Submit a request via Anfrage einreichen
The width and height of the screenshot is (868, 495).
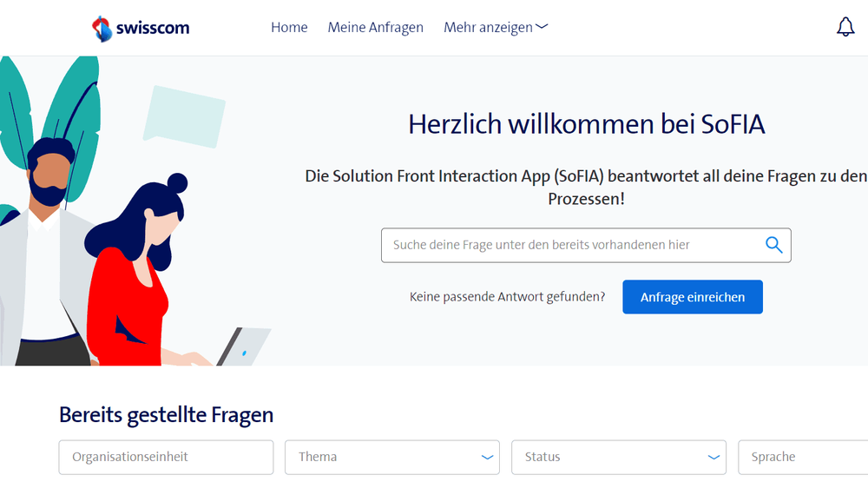(x=693, y=297)
